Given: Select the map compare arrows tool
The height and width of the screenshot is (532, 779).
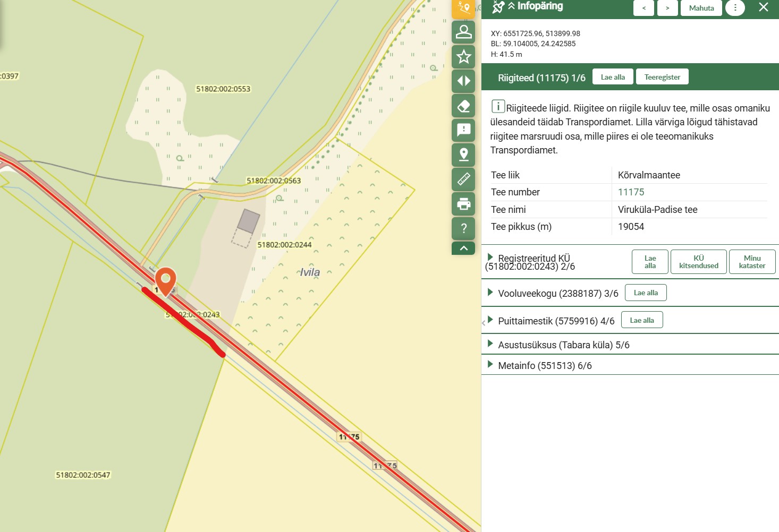Looking at the screenshot, I should click(463, 81).
